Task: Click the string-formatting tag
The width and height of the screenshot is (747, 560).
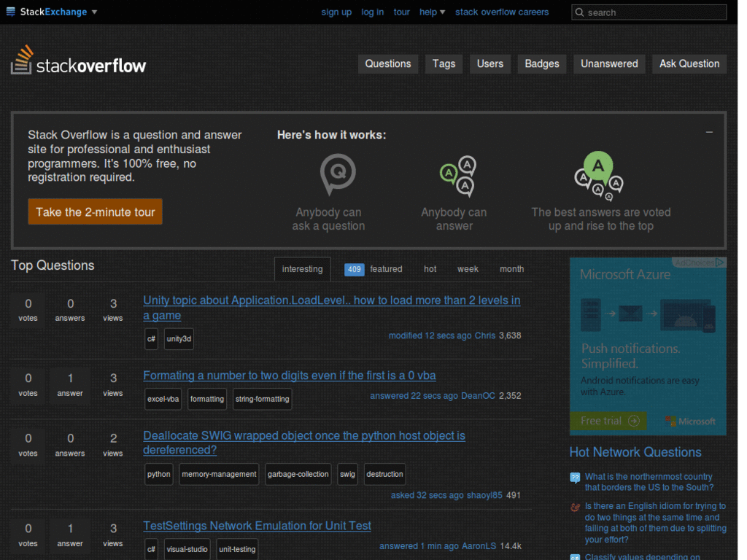Action: point(262,399)
